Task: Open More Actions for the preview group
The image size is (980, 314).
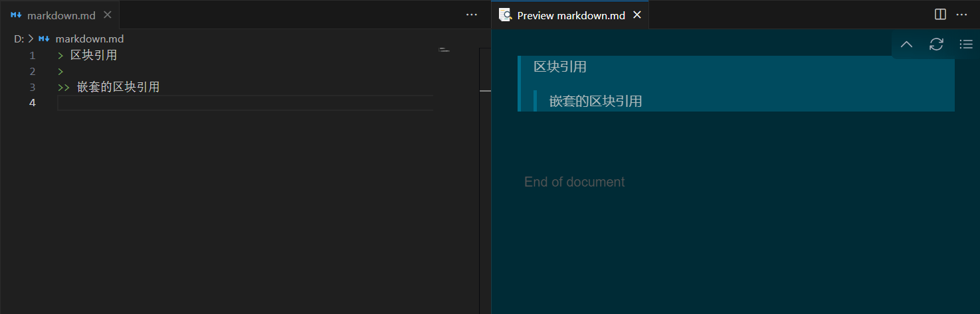Action: (961, 15)
